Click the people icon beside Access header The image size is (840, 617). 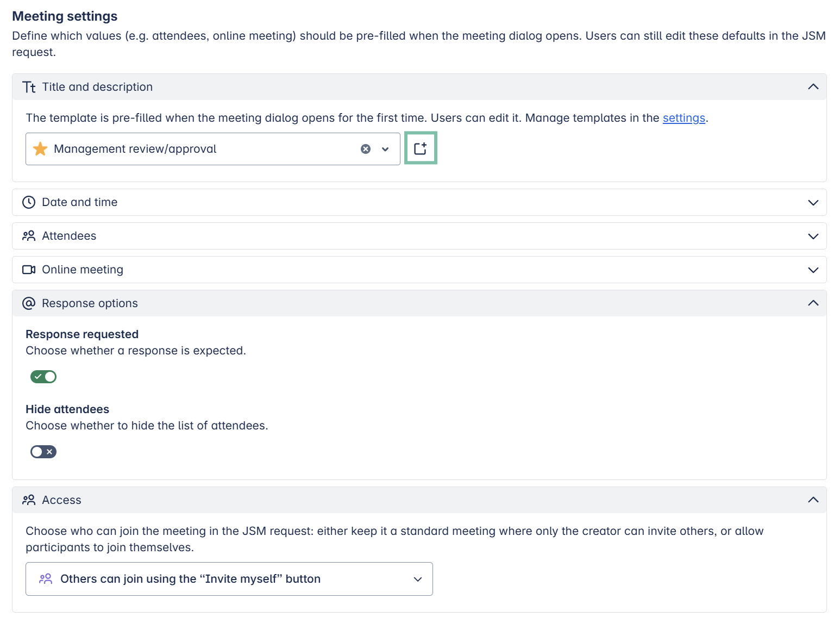coord(29,500)
